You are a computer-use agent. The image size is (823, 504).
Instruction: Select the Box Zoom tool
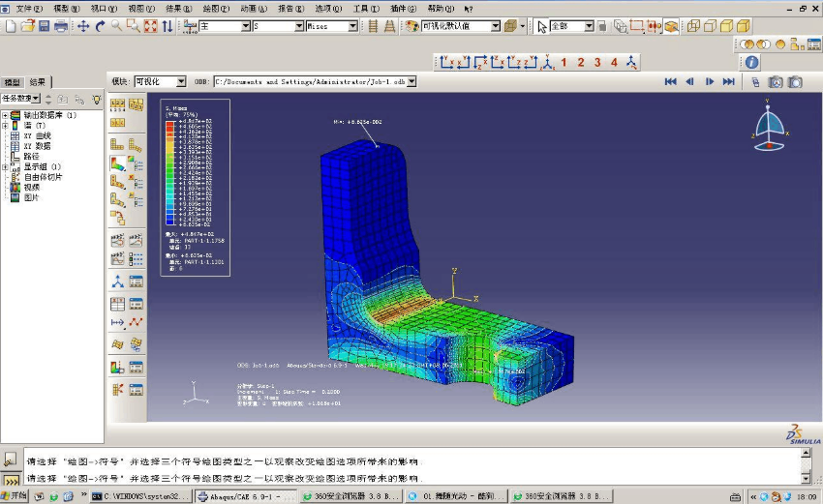pos(134,26)
